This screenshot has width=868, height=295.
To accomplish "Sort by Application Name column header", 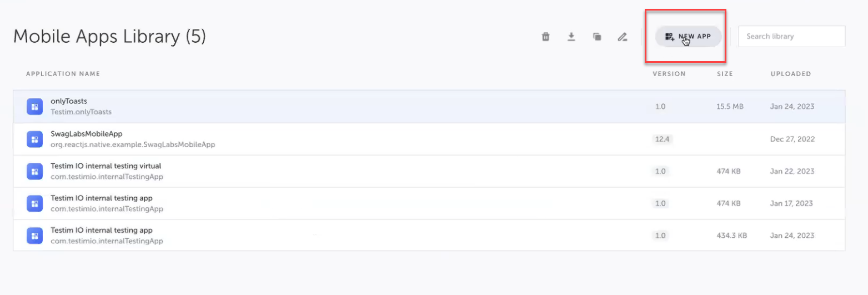I will coord(63,74).
